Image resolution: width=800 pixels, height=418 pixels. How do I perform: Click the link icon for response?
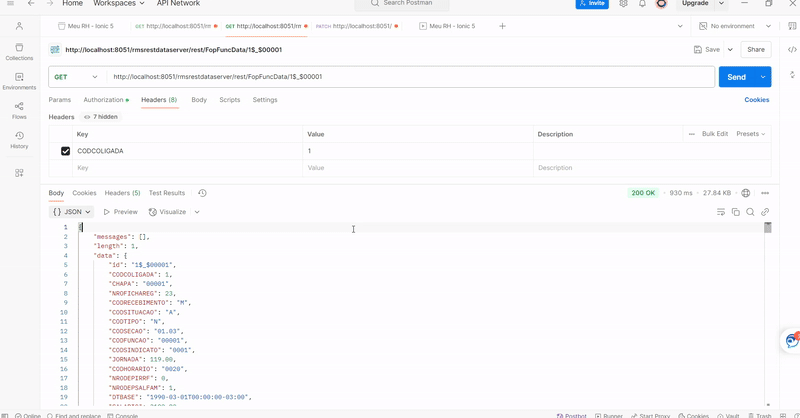pos(765,212)
